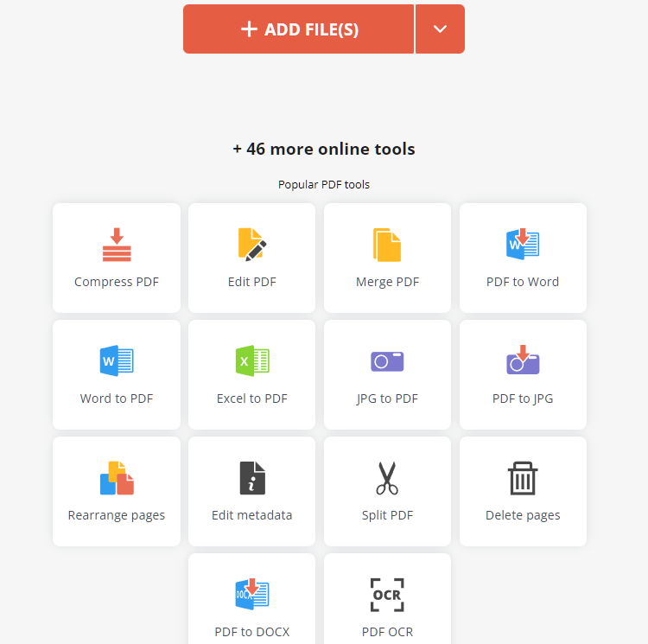Open the Edit metadata label link
Viewport: 648px width, 644px height.
click(x=252, y=515)
